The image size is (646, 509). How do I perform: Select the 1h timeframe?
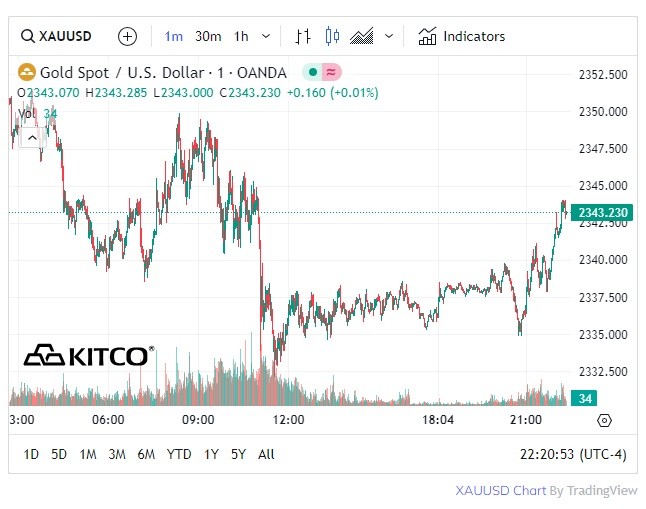pyautogui.click(x=241, y=36)
